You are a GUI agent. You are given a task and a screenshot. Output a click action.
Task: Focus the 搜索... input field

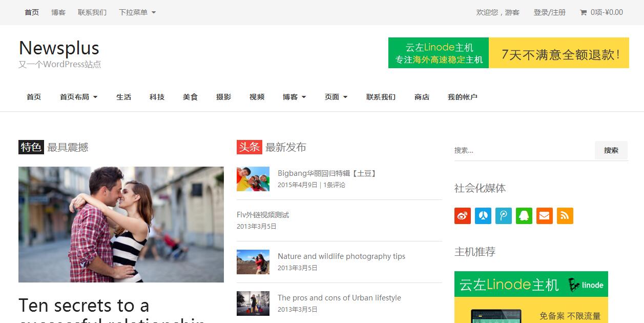click(524, 150)
